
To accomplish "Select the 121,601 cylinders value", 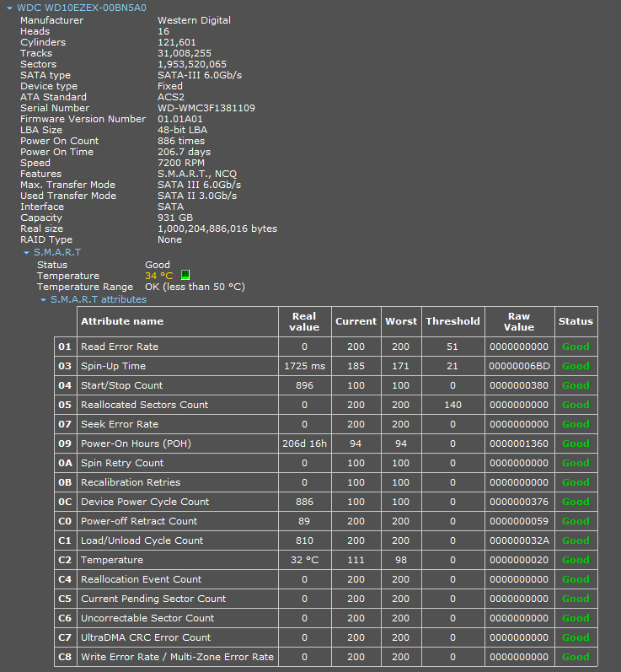I will (176, 42).
